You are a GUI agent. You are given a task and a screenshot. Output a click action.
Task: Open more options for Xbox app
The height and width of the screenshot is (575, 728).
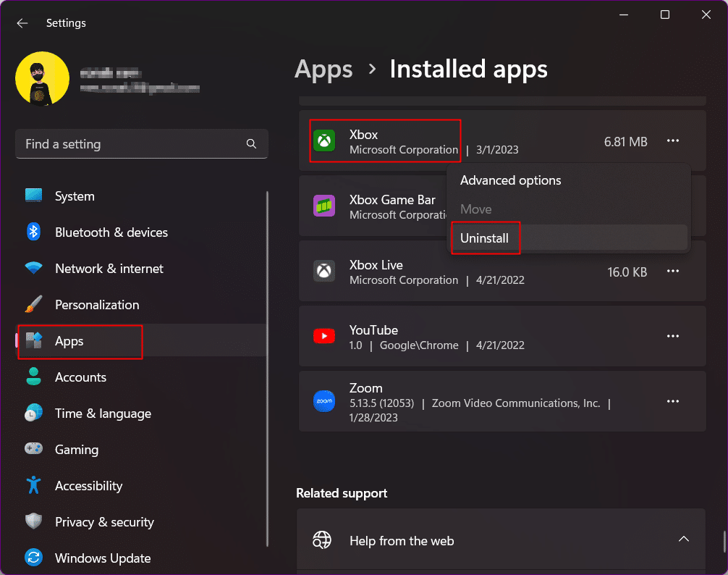pos(673,140)
